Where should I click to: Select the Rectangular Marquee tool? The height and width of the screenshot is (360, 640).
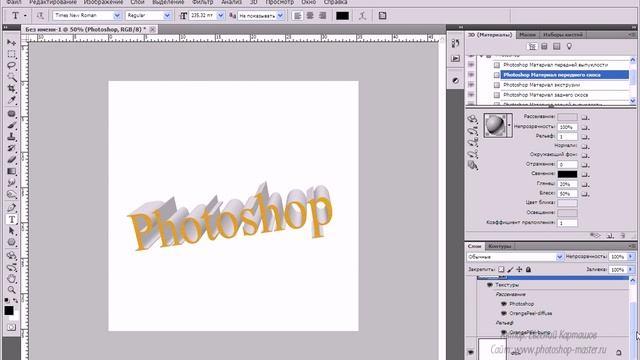11,54
